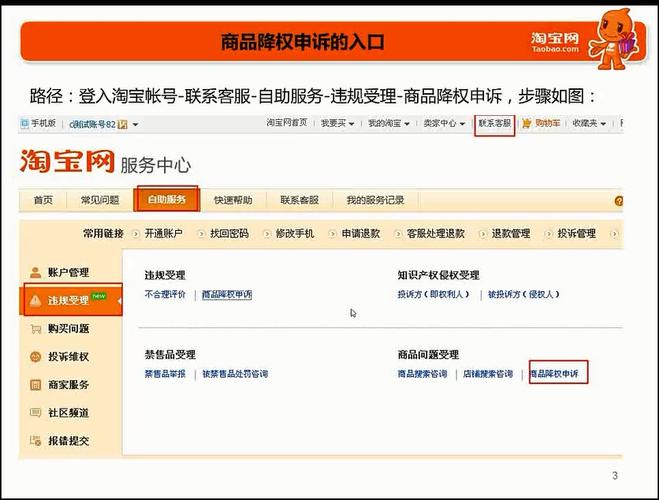Click the round arrow before 找回密码
The height and width of the screenshot is (500, 659).
point(201,234)
